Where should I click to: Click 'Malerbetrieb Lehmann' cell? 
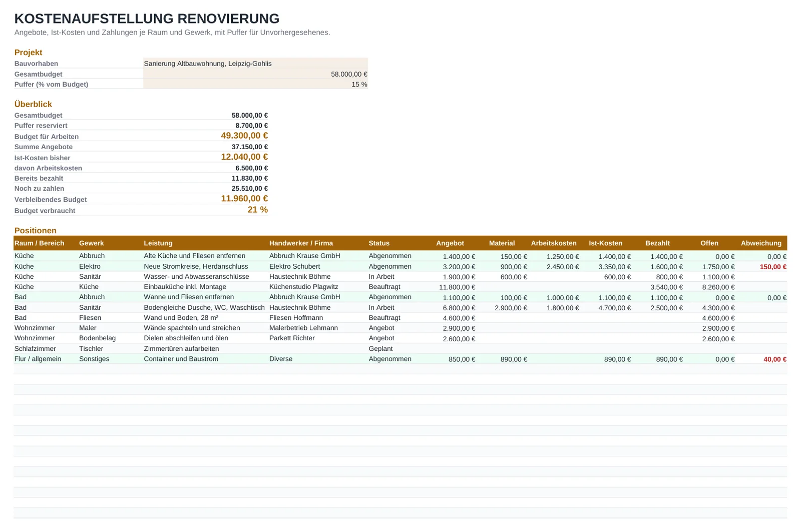tap(303, 328)
